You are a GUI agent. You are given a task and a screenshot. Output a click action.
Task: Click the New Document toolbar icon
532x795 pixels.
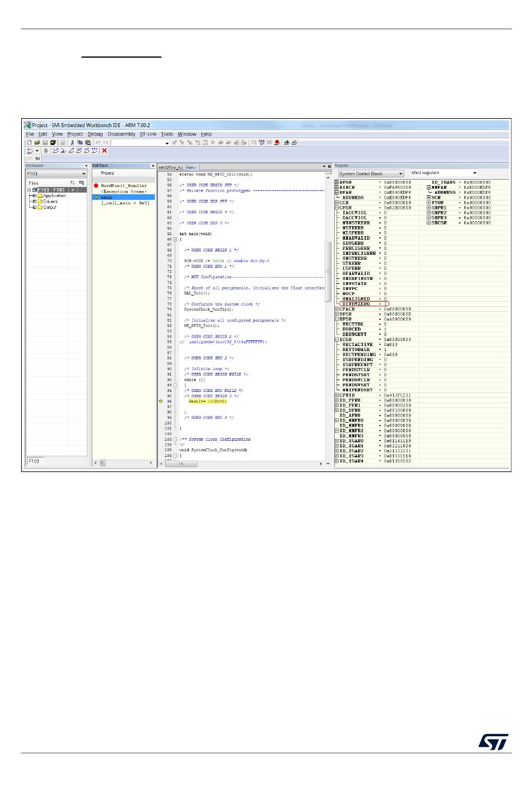pos(29,143)
